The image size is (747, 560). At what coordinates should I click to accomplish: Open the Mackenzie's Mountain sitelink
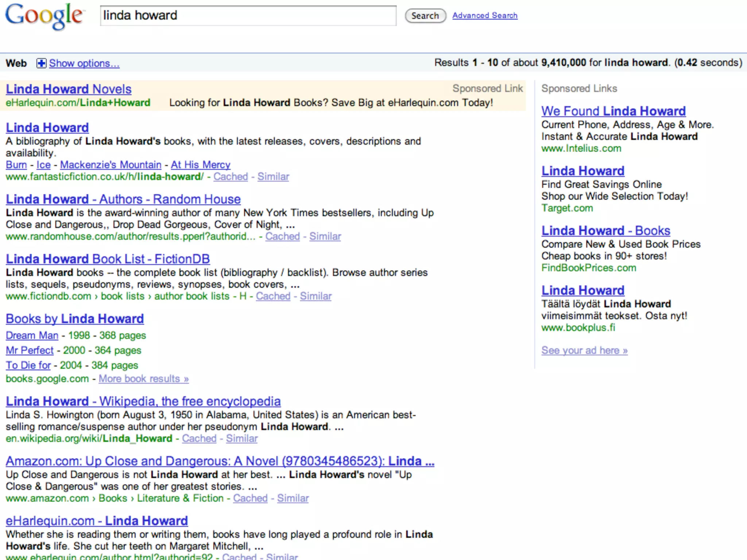[111, 165]
